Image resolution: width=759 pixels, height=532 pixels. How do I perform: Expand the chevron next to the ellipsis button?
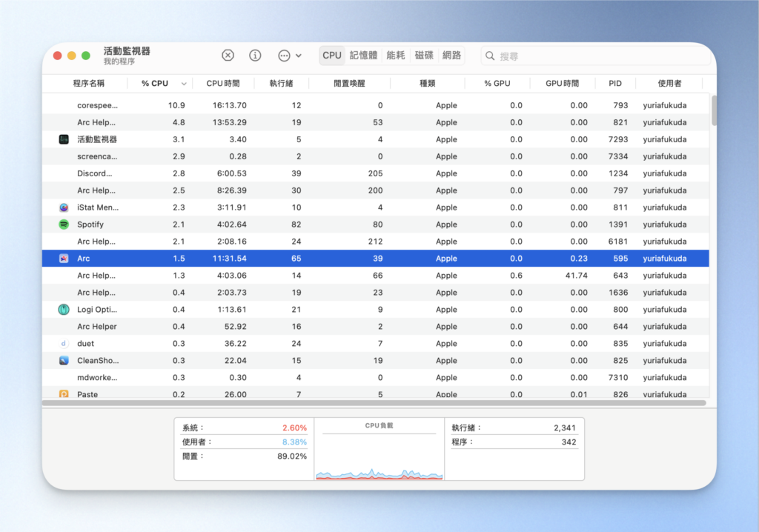[x=299, y=56]
